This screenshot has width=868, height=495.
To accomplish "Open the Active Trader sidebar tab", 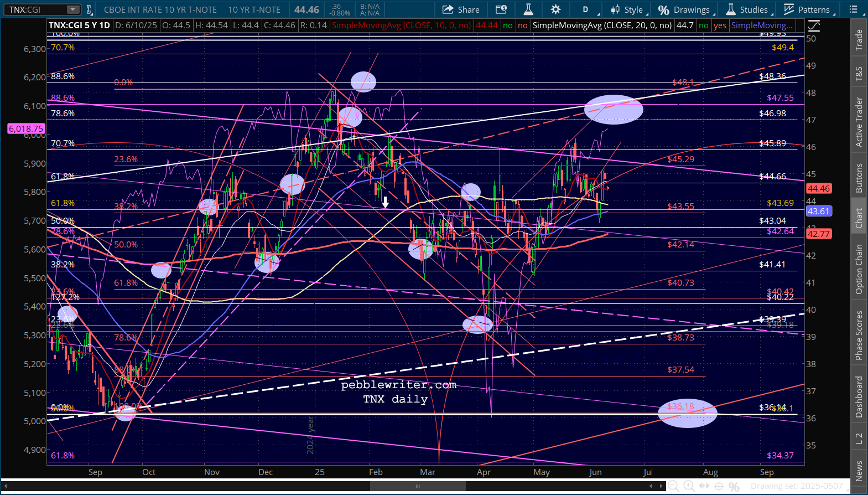I will (x=859, y=122).
